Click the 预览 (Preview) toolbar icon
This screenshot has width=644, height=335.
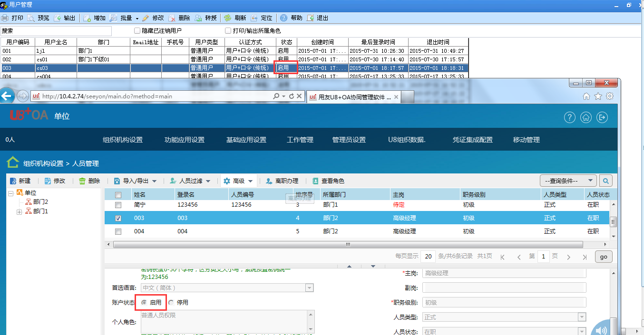(31, 18)
